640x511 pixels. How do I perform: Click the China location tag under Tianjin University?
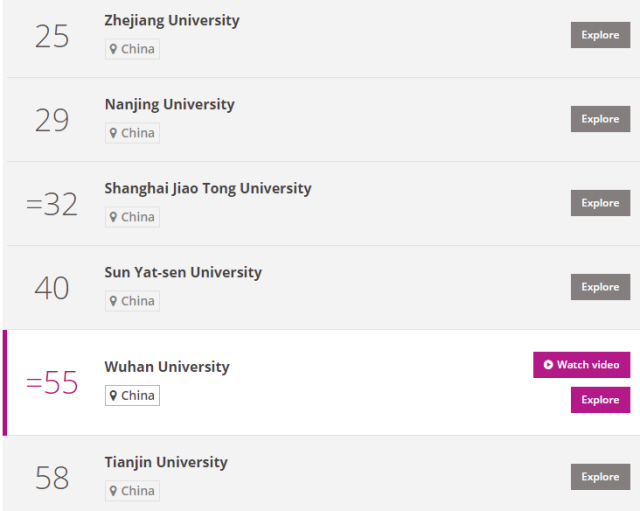132,491
